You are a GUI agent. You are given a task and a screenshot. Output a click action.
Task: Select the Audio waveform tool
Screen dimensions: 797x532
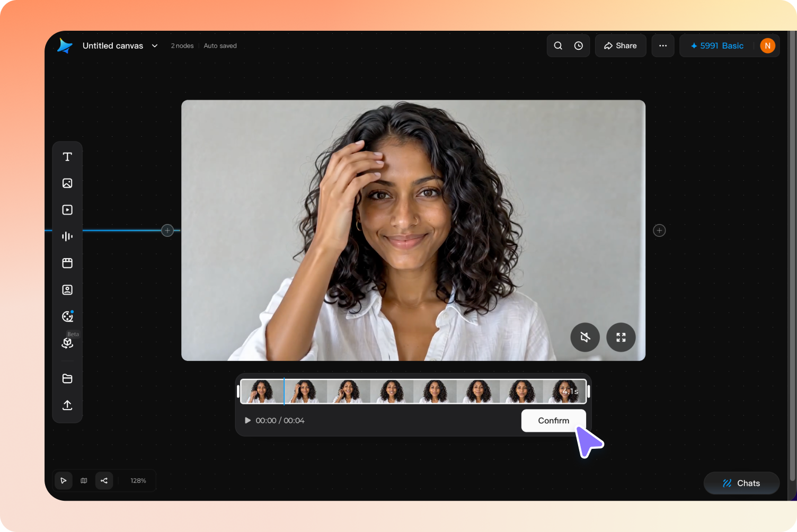(x=67, y=236)
